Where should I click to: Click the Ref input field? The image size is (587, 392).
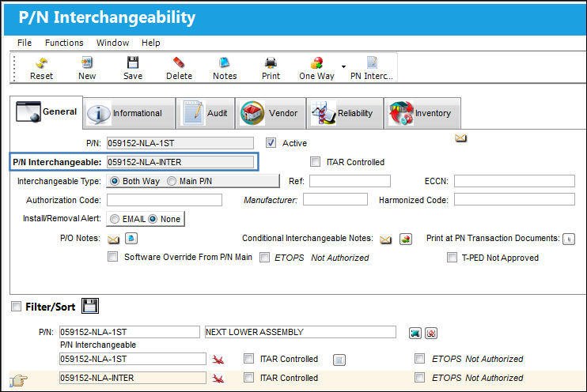[350, 181]
